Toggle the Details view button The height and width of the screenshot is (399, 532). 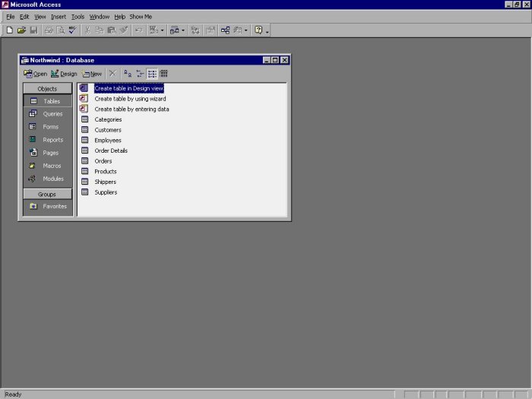click(x=163, y=74)
